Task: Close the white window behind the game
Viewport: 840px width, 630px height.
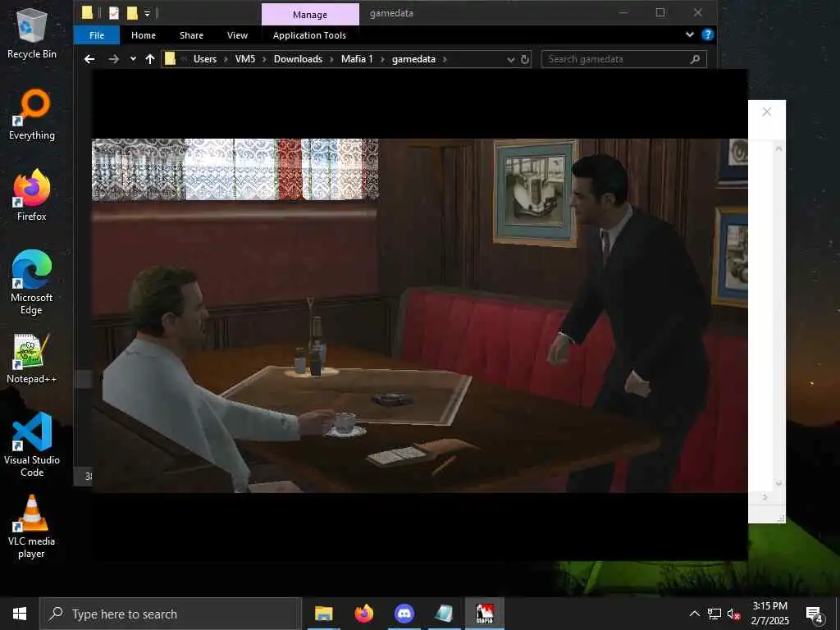Action: (767, 112)
